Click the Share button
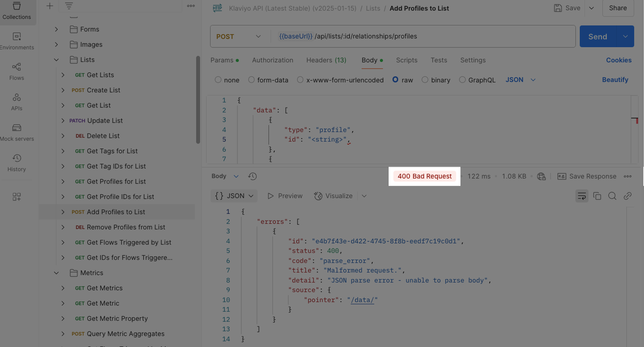This screenshot has height=347, width=644. point(618,8)
